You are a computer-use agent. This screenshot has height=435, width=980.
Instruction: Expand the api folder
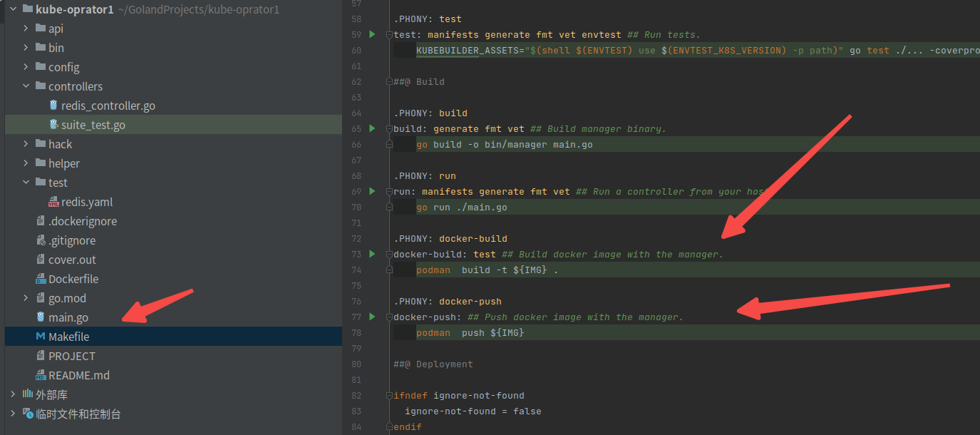point(26,29)
